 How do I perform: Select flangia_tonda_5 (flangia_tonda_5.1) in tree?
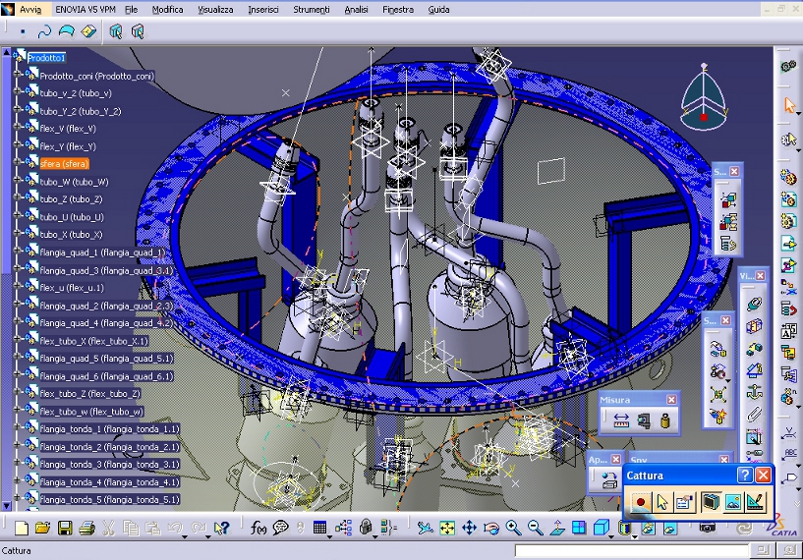(x=109, y=500)
